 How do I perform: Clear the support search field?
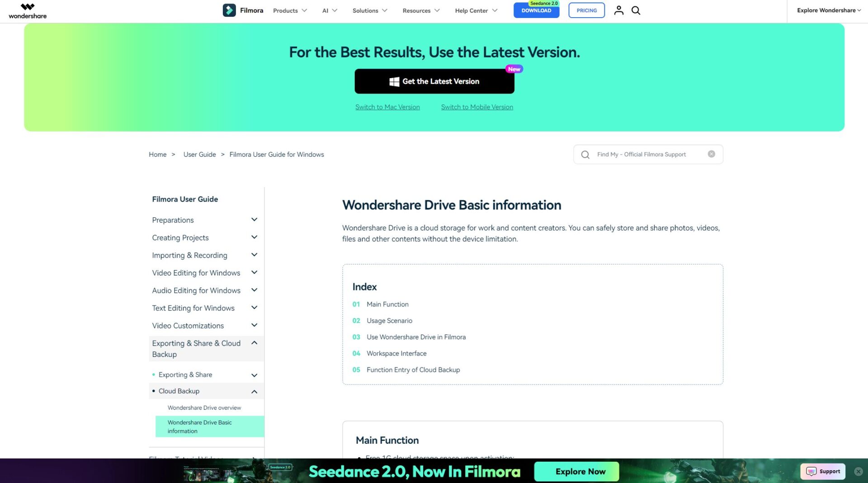coord(711,154)
